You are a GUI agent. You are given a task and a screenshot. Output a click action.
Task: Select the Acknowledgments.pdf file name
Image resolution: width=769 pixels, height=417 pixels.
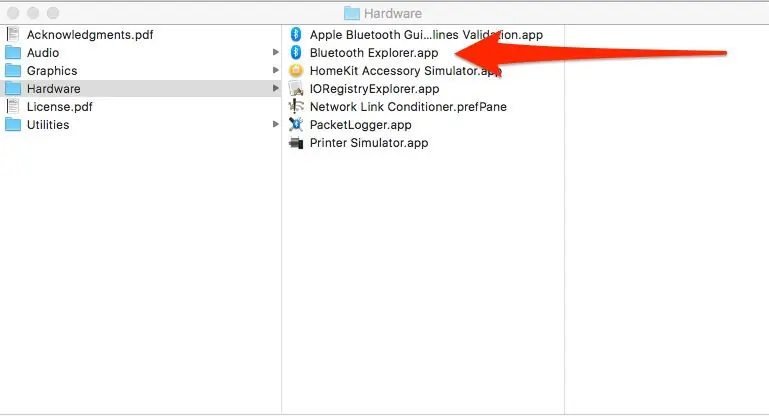coord(90,35)
